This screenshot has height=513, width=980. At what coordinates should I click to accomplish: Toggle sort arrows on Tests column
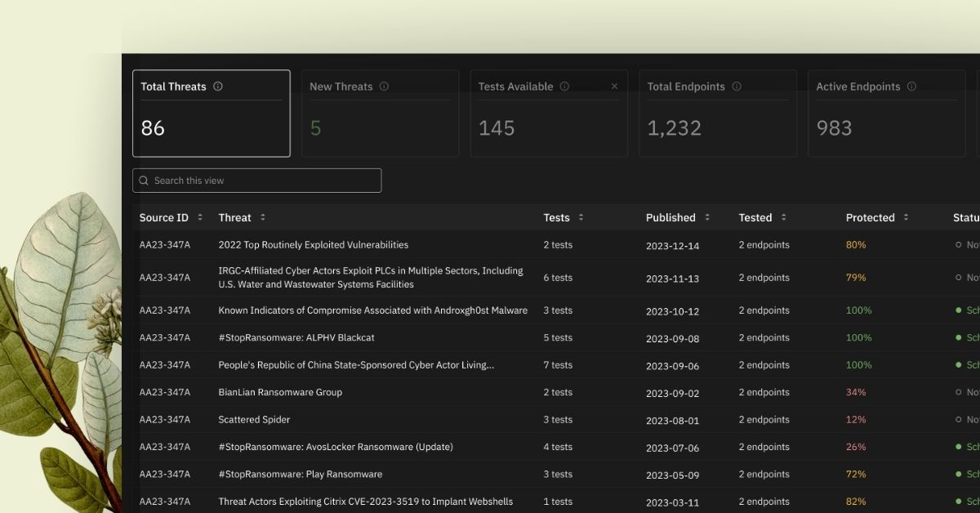tap(581, 217)
